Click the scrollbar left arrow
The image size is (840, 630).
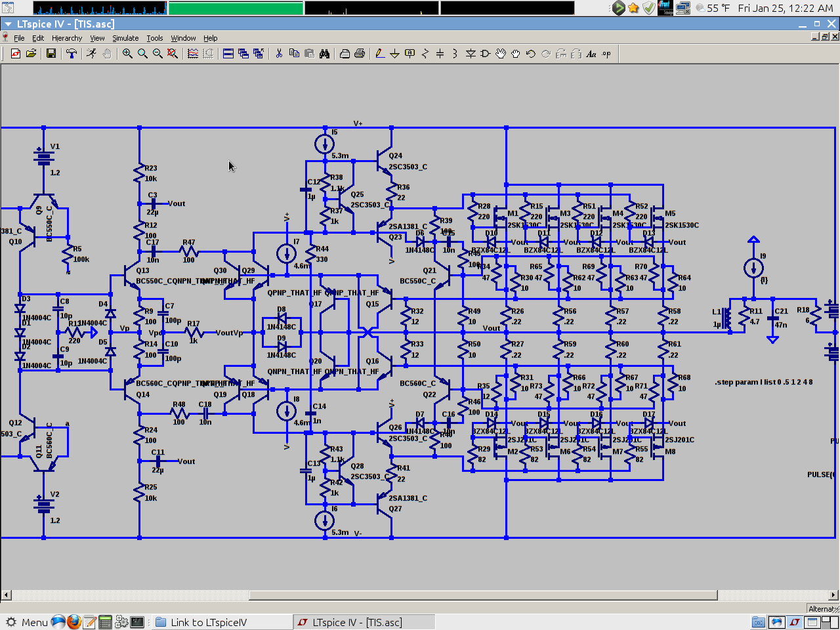[x=6, y=595]
